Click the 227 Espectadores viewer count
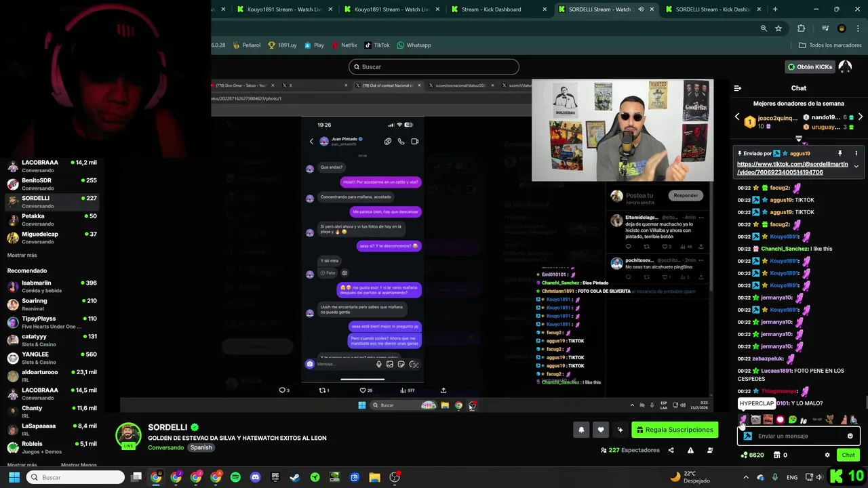 (630, 450)
